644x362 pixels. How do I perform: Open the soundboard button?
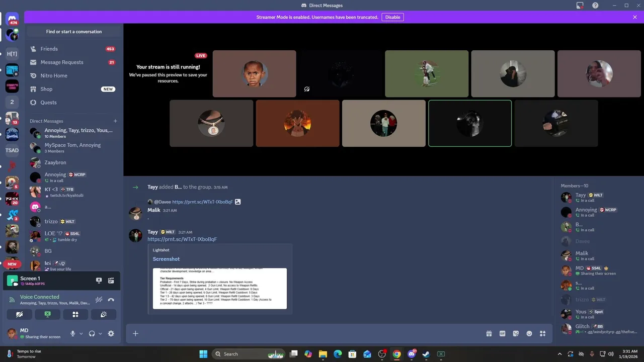tap(104, 314)
